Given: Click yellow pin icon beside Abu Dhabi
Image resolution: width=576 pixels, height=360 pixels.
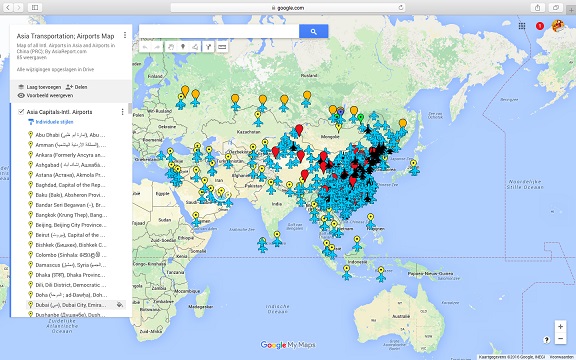Looking at the screenshot, I should tap(30, 135).
